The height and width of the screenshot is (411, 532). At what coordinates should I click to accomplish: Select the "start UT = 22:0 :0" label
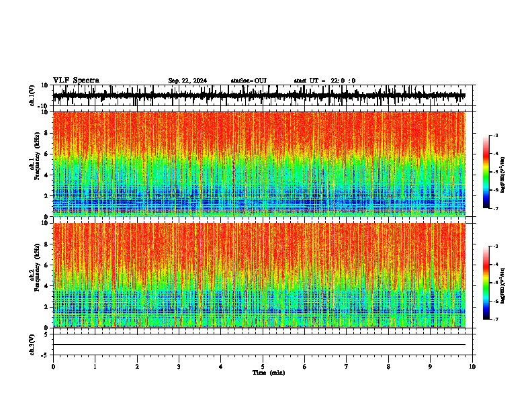(x=324, y=81)
